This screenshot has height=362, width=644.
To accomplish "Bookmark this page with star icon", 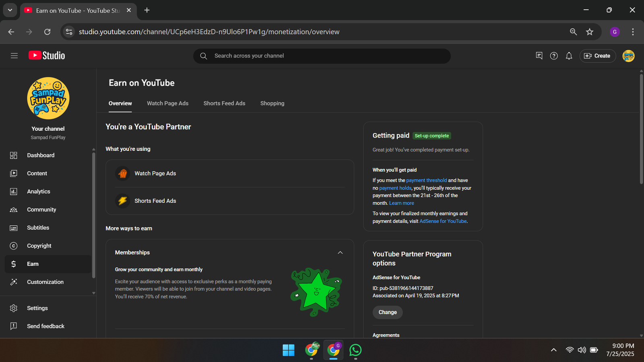I will click(x=590, y=32).
